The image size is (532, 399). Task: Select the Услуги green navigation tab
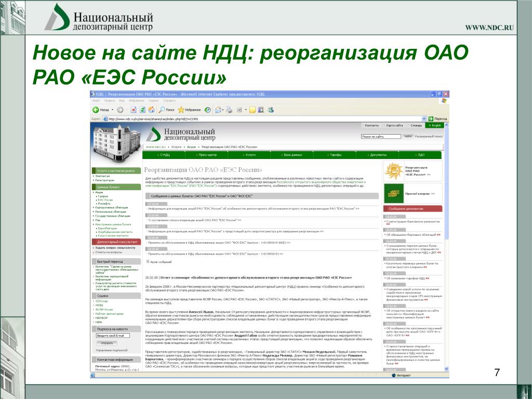(249, 155)
